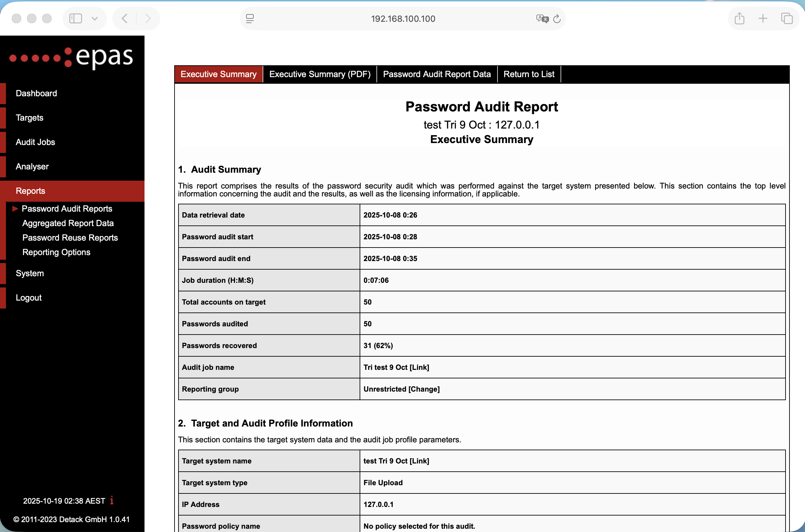This screenshot has height=532, width=805.
Task: Open the test Tri 9 Oct target link
Action: (419, 461)
